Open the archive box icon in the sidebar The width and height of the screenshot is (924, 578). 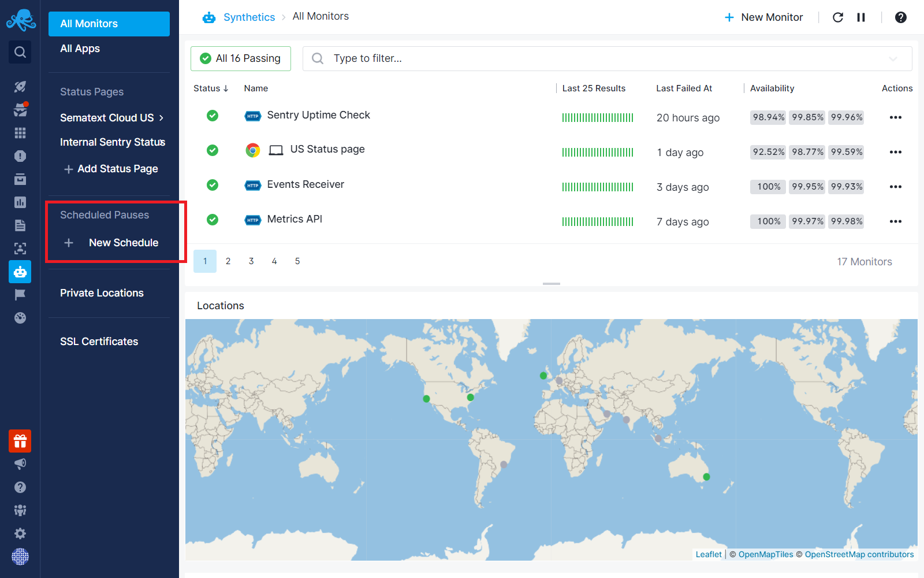point(20,179)
